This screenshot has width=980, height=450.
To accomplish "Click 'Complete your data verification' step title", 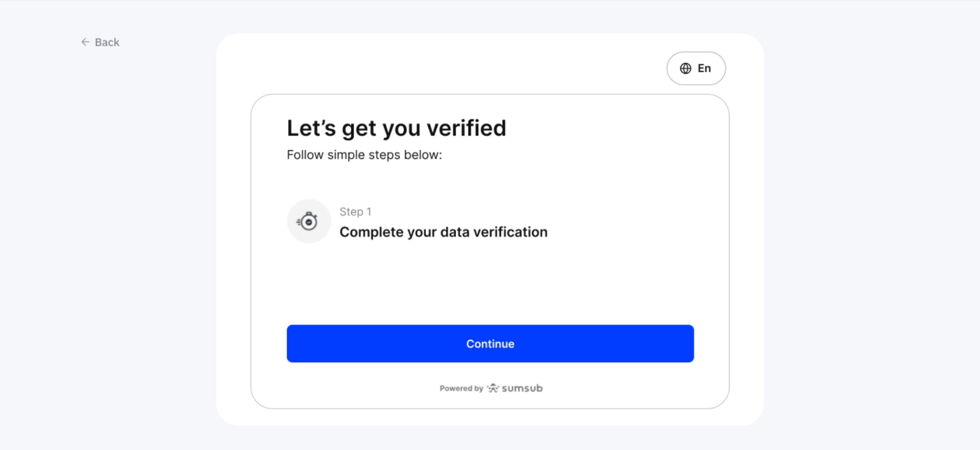I will [443, 232].
